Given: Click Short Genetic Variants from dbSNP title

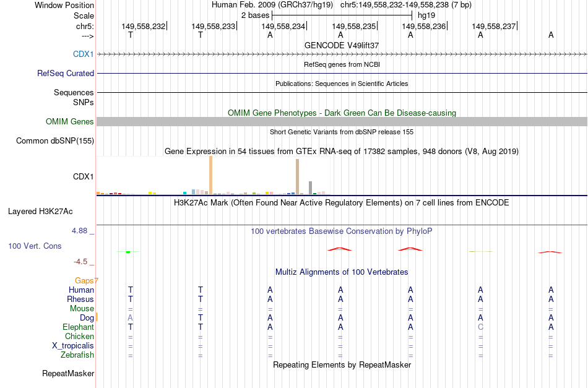Looking at the screenshot, I should 342,132.
